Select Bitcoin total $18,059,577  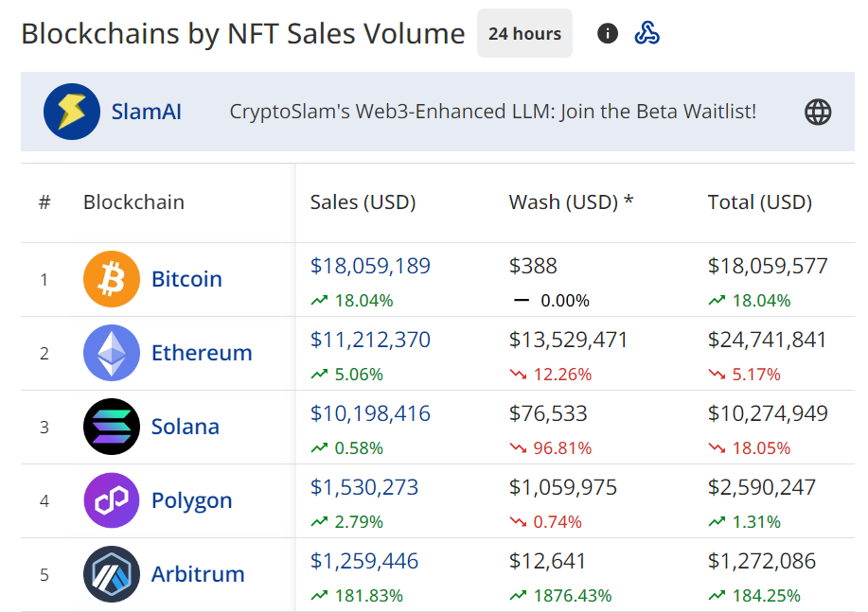coord(768,266)
